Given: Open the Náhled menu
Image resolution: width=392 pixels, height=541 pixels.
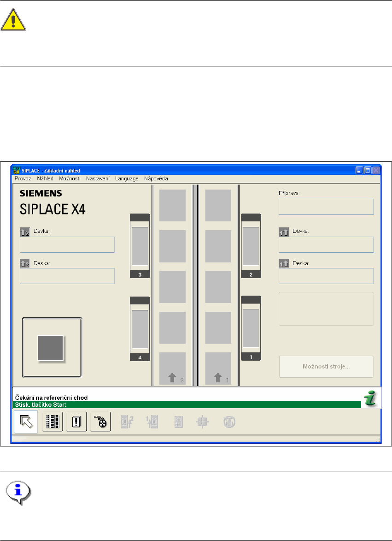Looking at the screenshot, I should pyautogui.click(x=45, y=178).
